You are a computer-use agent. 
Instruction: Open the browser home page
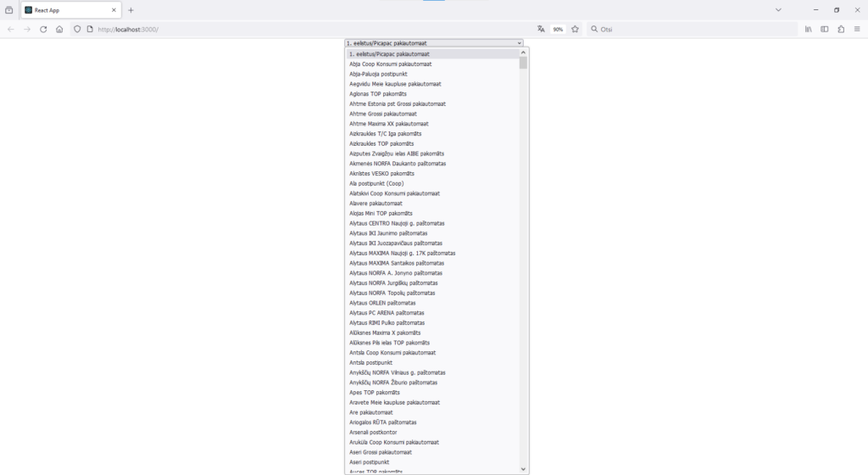[x=59, y=30]
